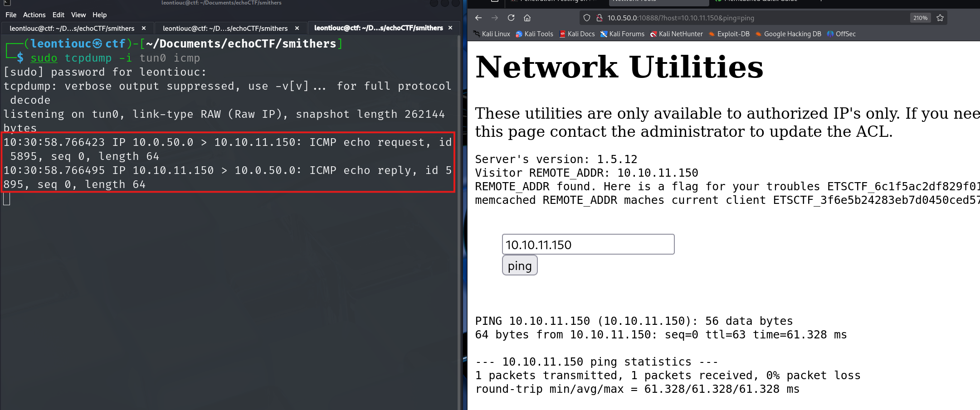Click the host IP input field

[588, 245]
